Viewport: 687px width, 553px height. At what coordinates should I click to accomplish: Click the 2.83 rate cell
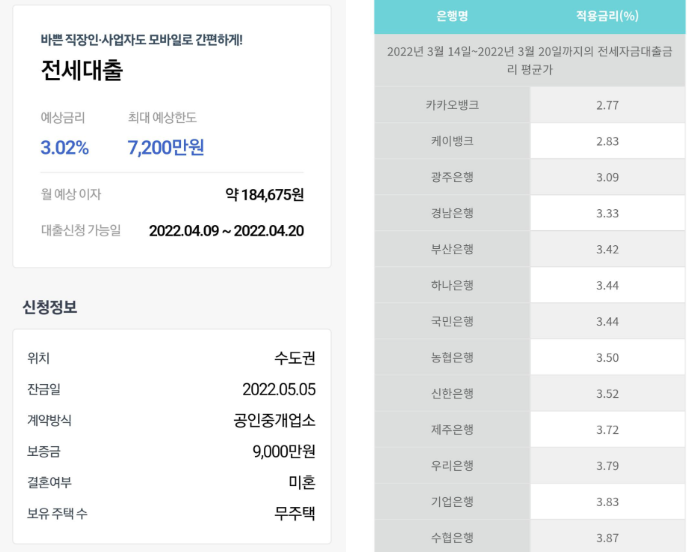608,141
